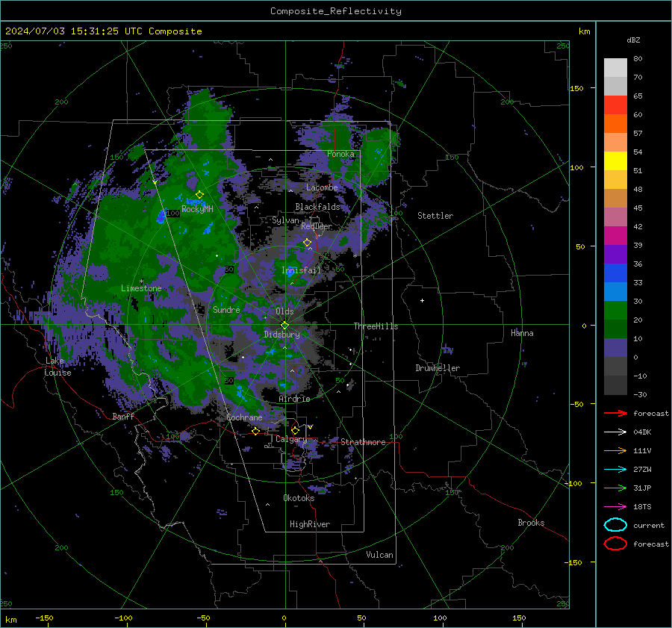Click the km unit label at top right
Viewport: 672px width, 628px height.
[x=584, y=31]
